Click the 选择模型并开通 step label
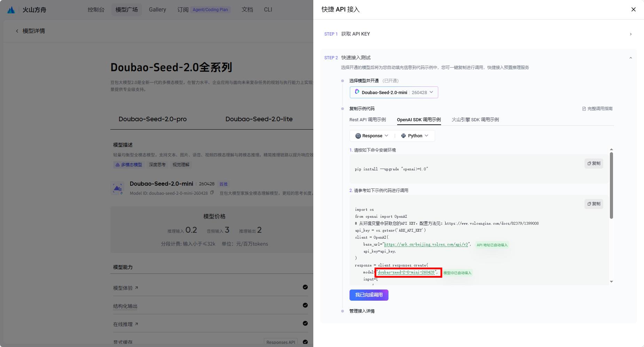644x347 pixels. 364,81
